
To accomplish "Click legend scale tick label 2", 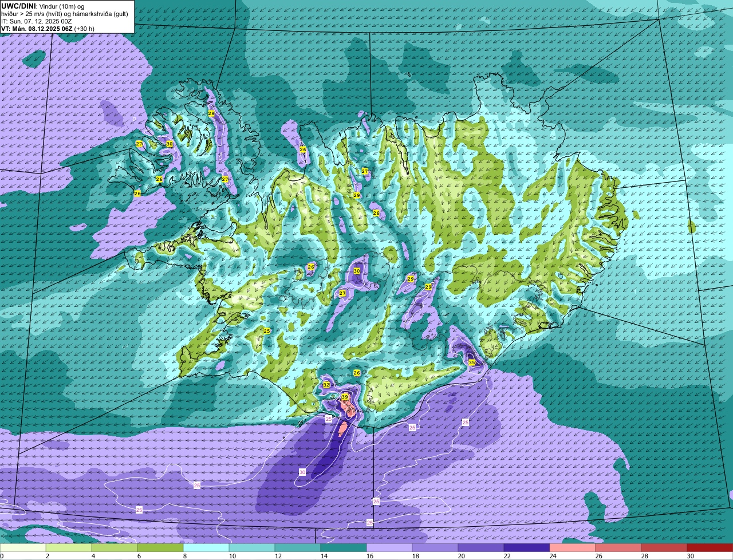I will [x=47, y=556].
